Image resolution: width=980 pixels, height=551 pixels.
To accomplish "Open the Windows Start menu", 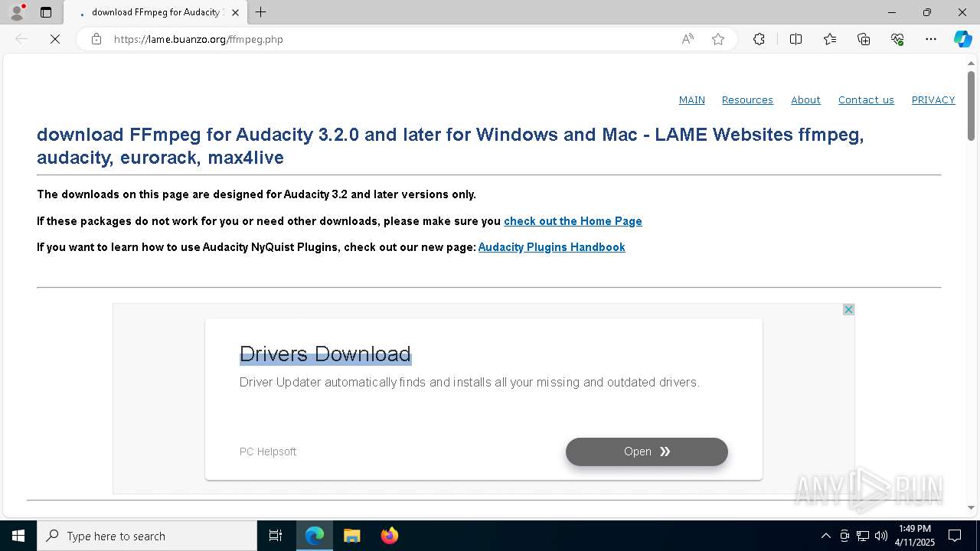I will click(18, 536).
